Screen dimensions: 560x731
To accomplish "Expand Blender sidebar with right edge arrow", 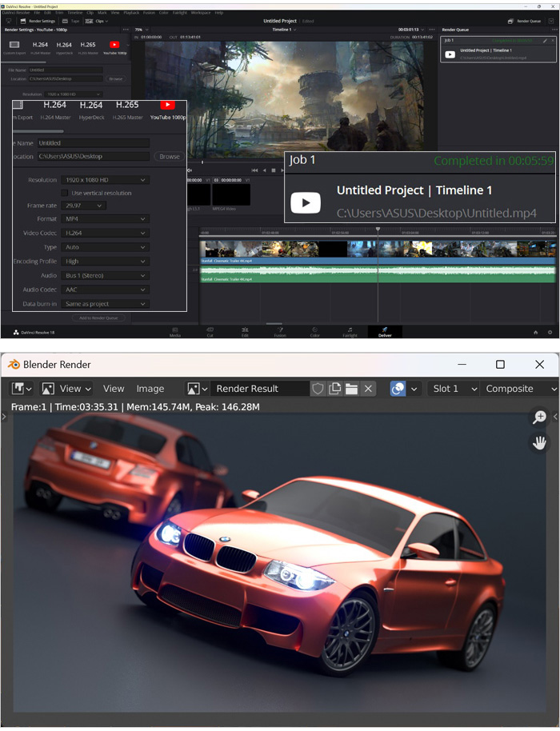I will coord(555,417).
